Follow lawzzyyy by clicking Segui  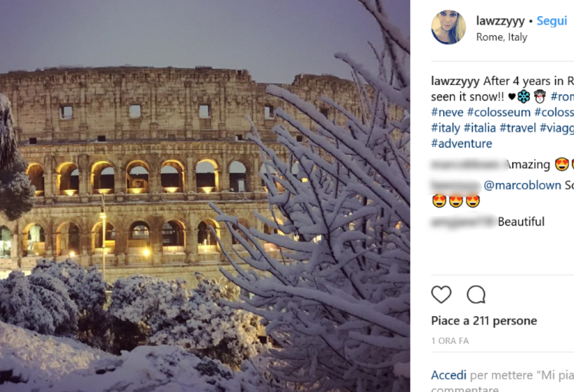pyautogui.click(x=552, y=20)
